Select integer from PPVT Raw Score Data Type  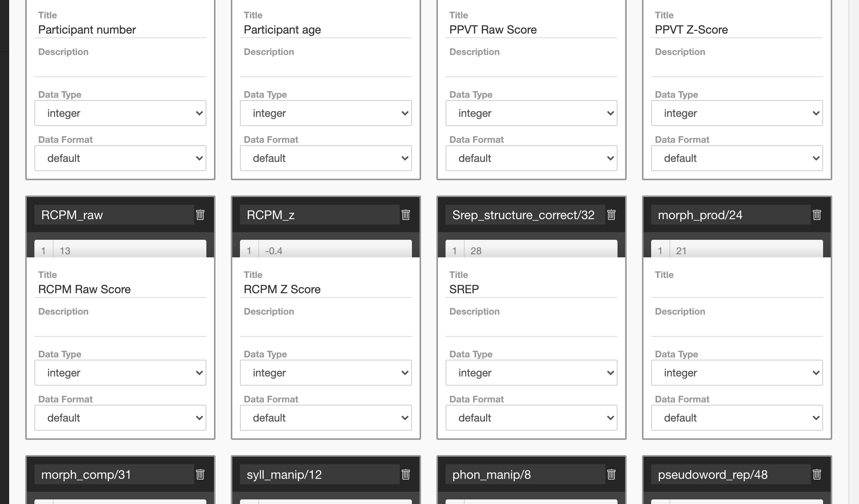(531, 113)
